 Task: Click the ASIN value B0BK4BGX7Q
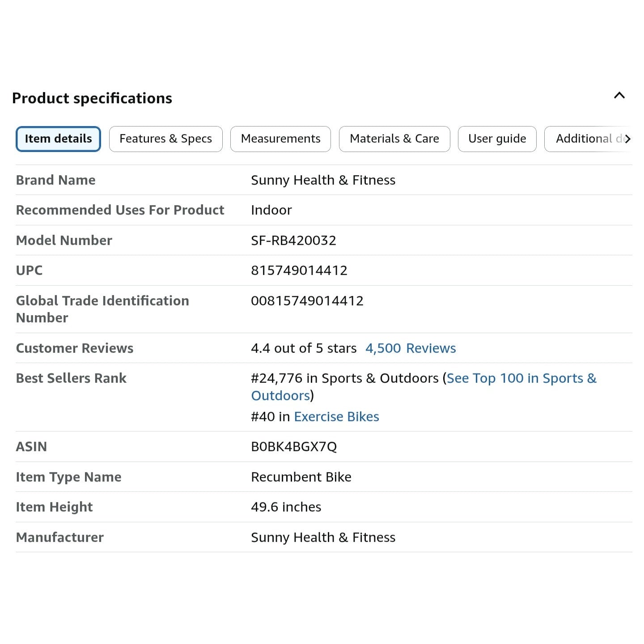pyautogui.click(x=294, y=447)
